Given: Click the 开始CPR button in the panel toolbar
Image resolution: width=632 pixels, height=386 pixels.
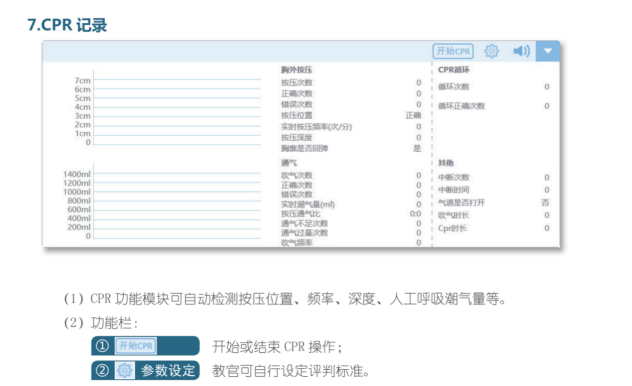Looking at the screenshot, I should click(x=453, y=51).
